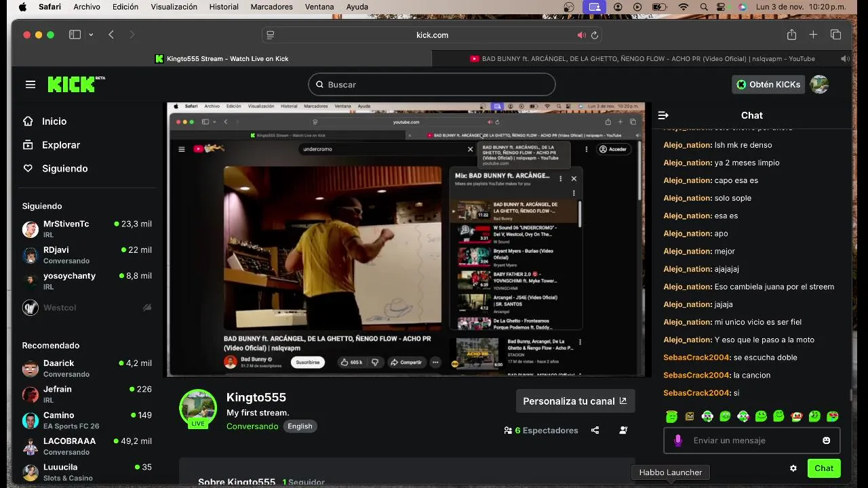Viewport: 868px width, 488px height.
Task: Click Personaliza tu canal button
Action: [x=575, y=401]
